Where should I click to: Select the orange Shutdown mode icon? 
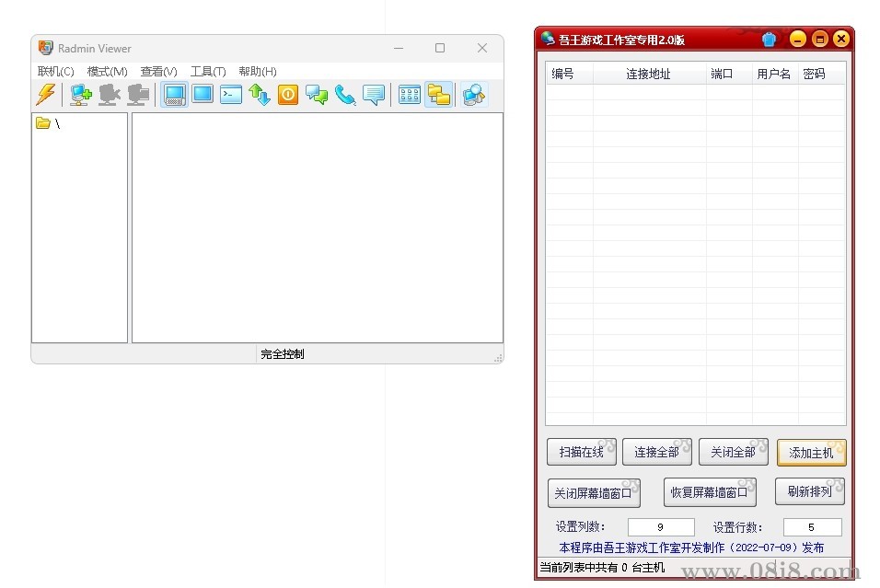tap(288, 94)
